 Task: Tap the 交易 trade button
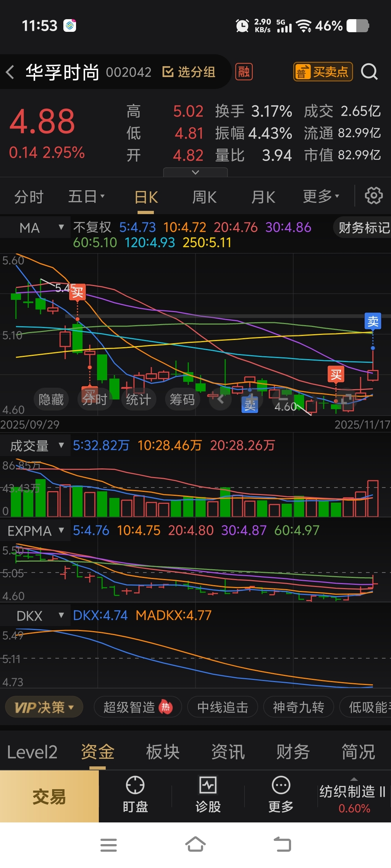49,796
